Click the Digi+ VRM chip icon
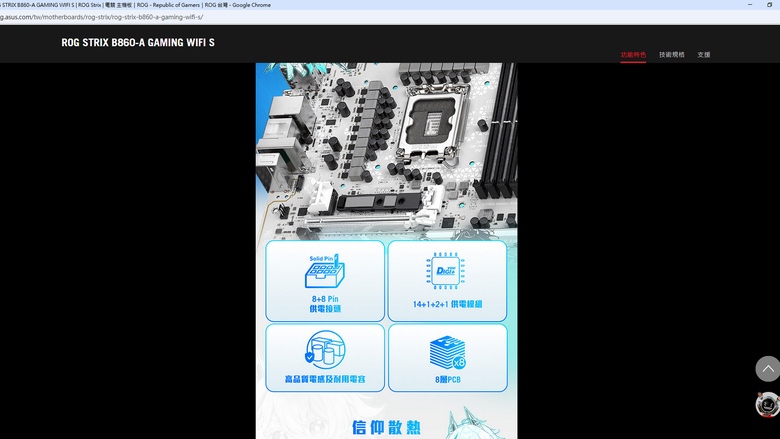780x439 pixels. [x=446, y=271]
